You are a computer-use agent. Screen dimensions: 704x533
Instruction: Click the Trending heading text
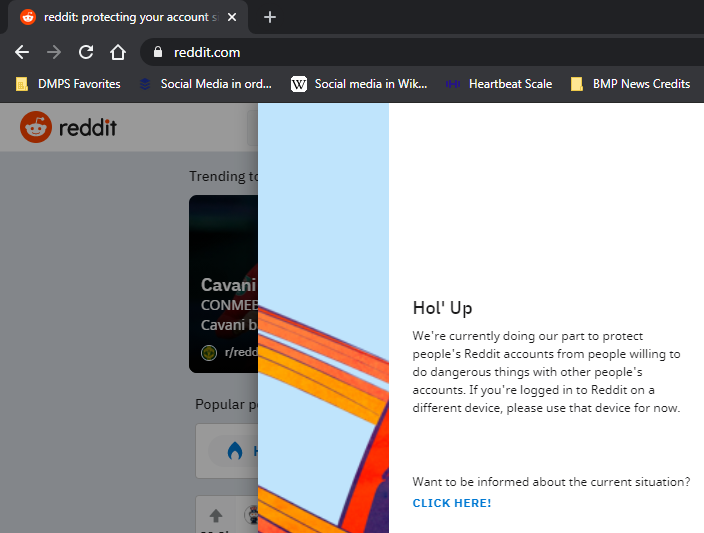pyautogui.click(x=224, y=176)
